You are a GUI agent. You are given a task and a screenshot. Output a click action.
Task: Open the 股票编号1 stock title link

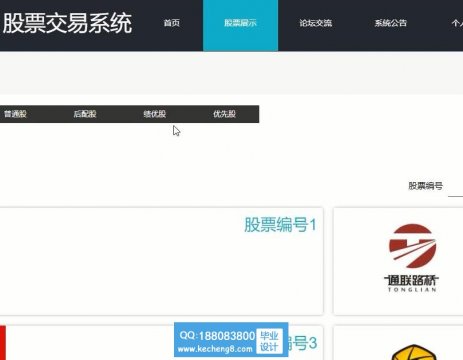point(280,224)
